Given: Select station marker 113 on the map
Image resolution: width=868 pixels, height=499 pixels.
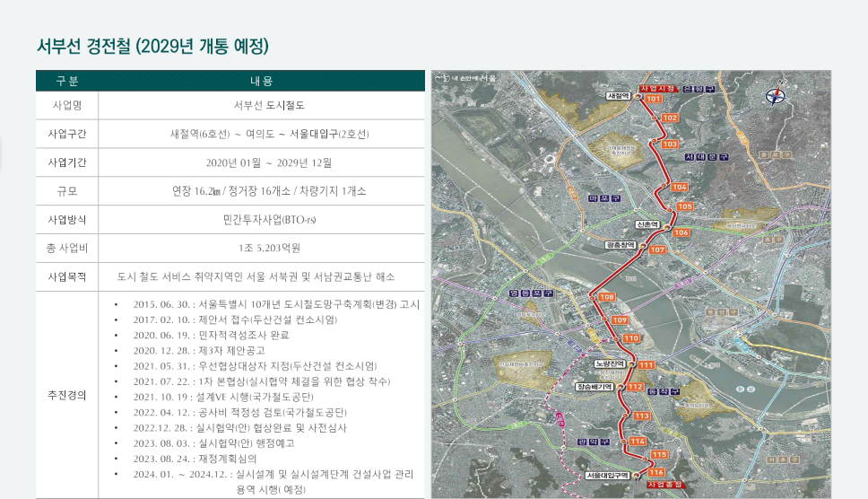Looking at the screenshot, I should tap(641, 416).
